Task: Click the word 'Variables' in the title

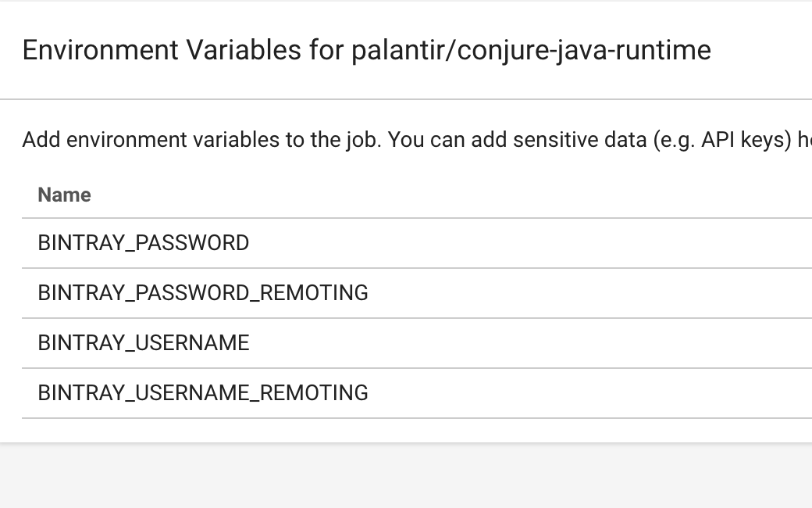Action: tap(243, 50)
